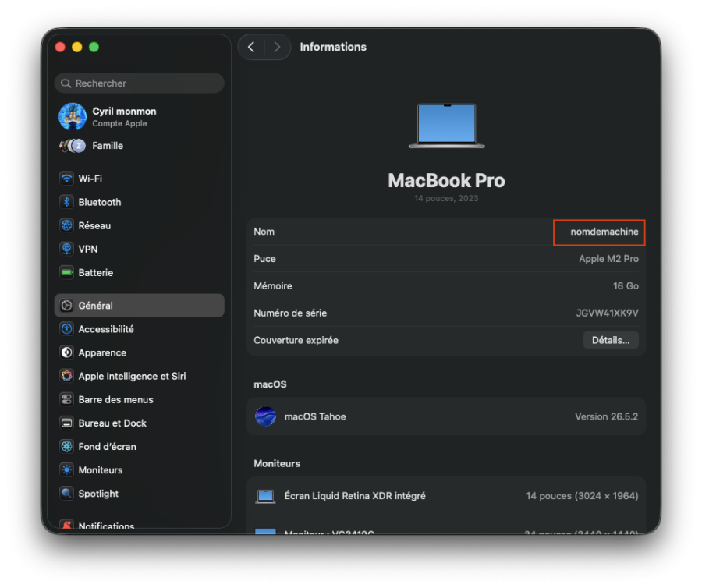Select Moniteurs label in the sidebar
The width and height of the screenshot is (702, 588).
(101, 470)
